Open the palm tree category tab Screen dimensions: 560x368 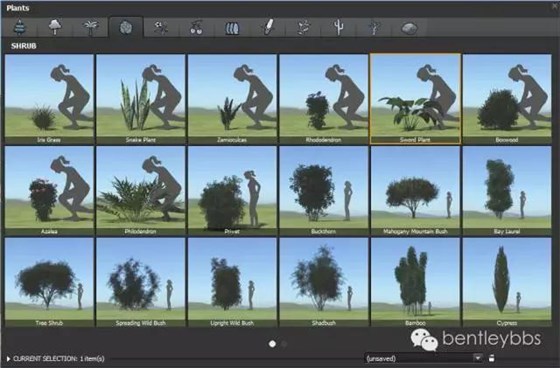(90, 27)
